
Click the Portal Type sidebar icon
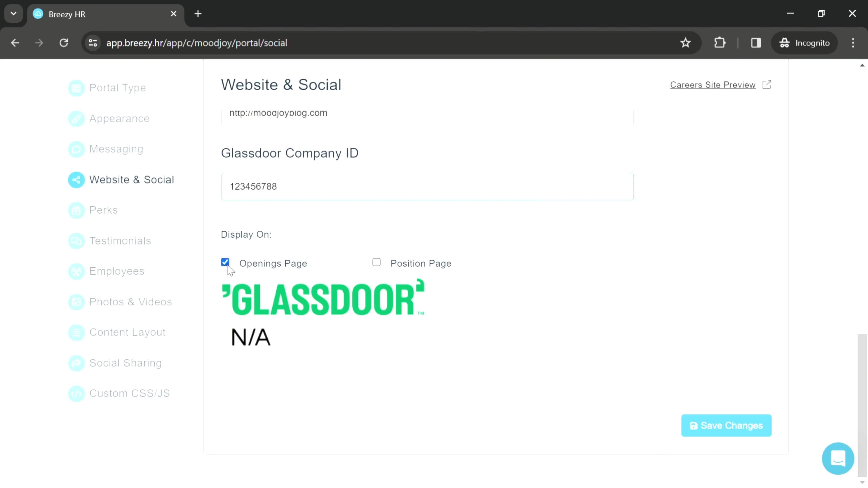[76, 88]
